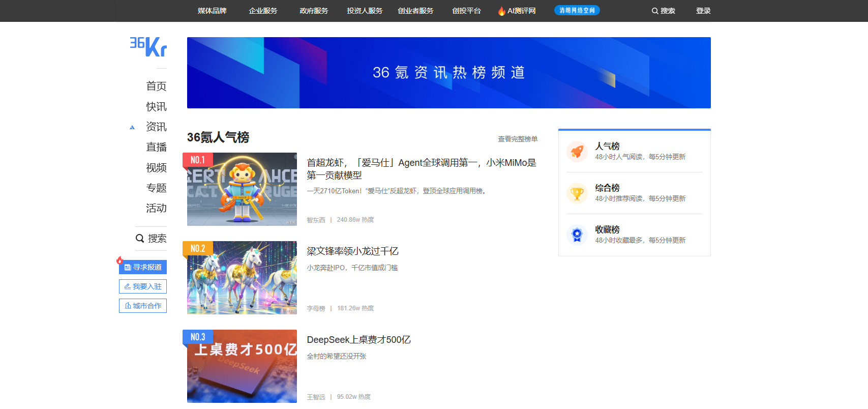Image resolution: width=868 pixels, height=409 pixels.
Task: Click the magnifier icon in the top bar
Action: [655, 11]
